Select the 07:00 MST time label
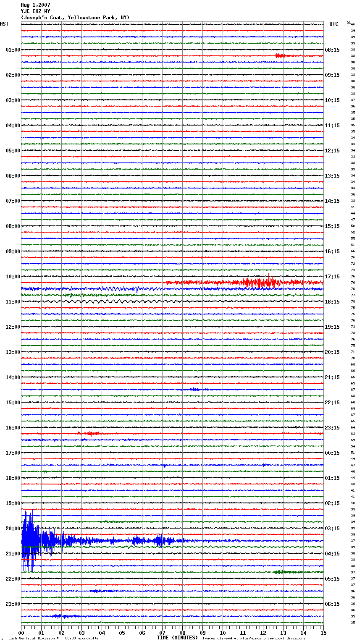The width and height of the screenshot is (357, 644). pyautogui.click(x=13, y=201)
